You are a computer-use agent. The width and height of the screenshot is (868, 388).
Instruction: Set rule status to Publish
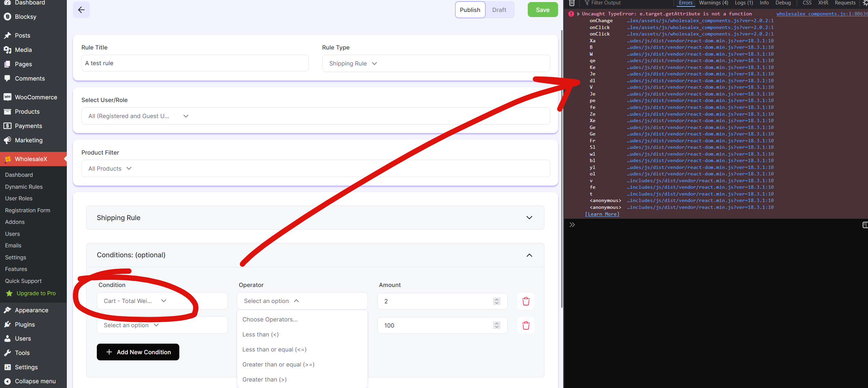(x=470, y=10)
